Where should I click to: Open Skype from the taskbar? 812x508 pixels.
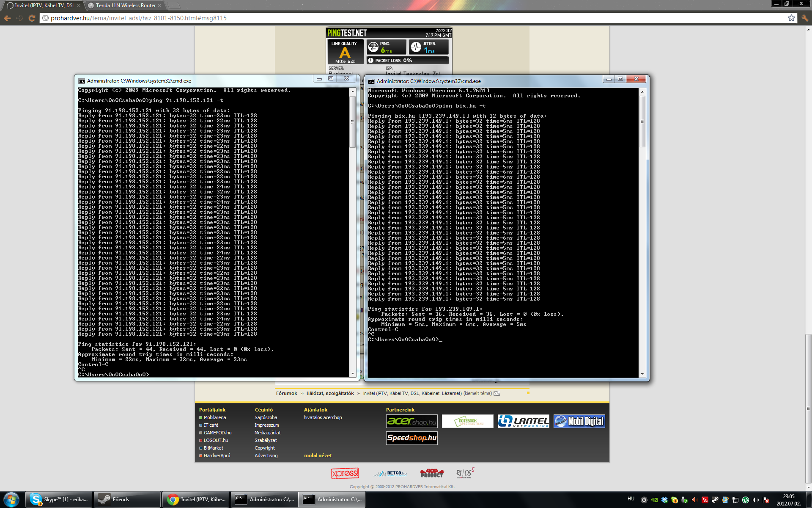pos(59,500)
